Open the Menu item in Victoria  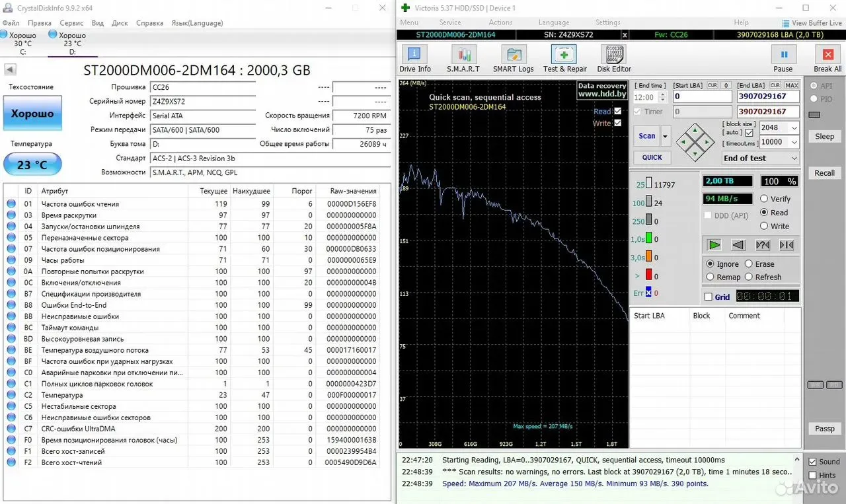(x=409, y=22)
